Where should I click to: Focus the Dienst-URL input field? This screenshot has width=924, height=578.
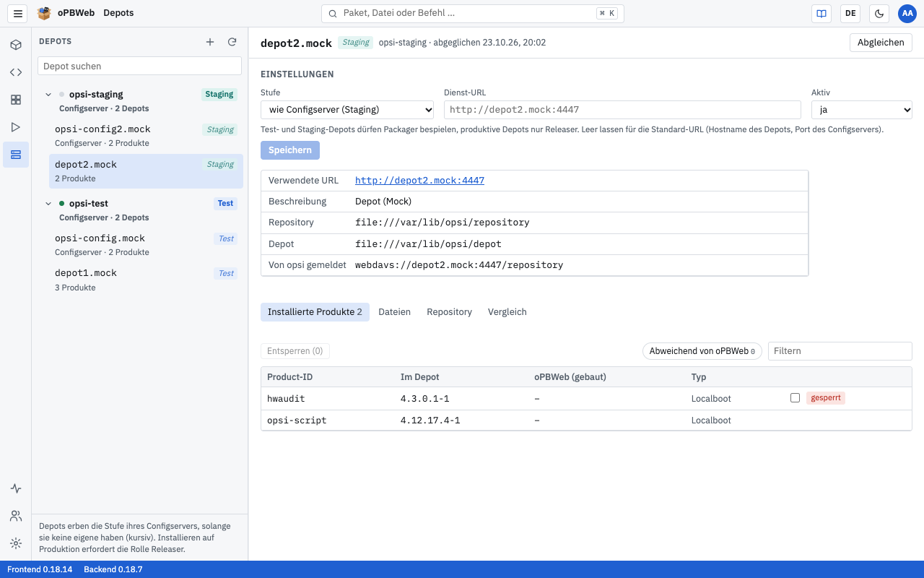622,110
